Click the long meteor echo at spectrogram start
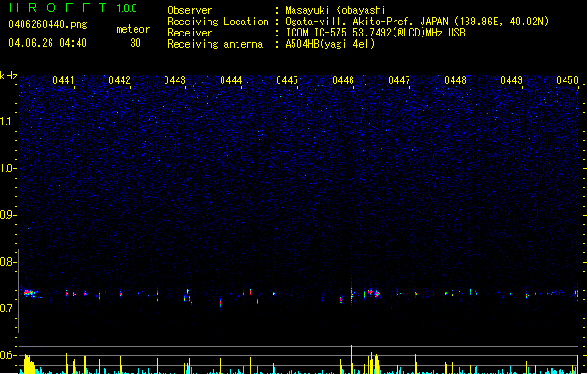588x374 pixels. coord(32,294)
